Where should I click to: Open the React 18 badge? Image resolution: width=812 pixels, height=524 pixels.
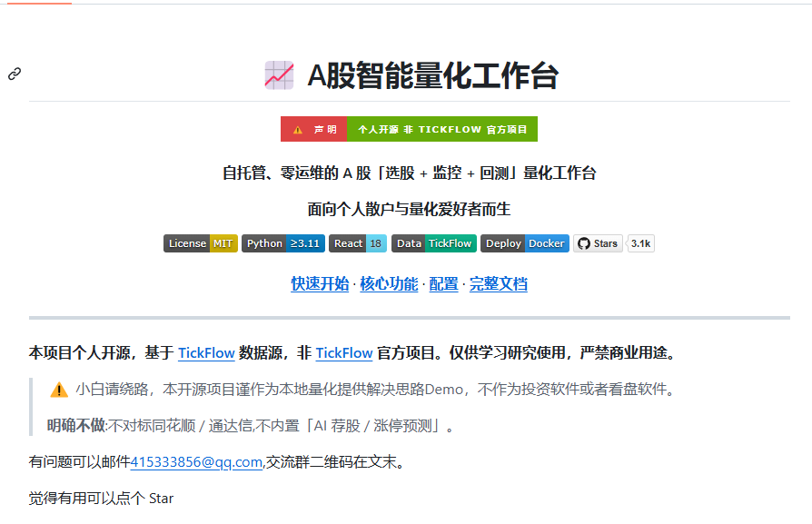358,243
